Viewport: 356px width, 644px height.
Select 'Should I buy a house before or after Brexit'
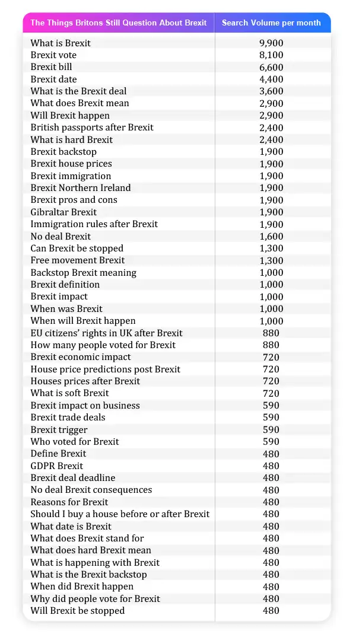120,514
